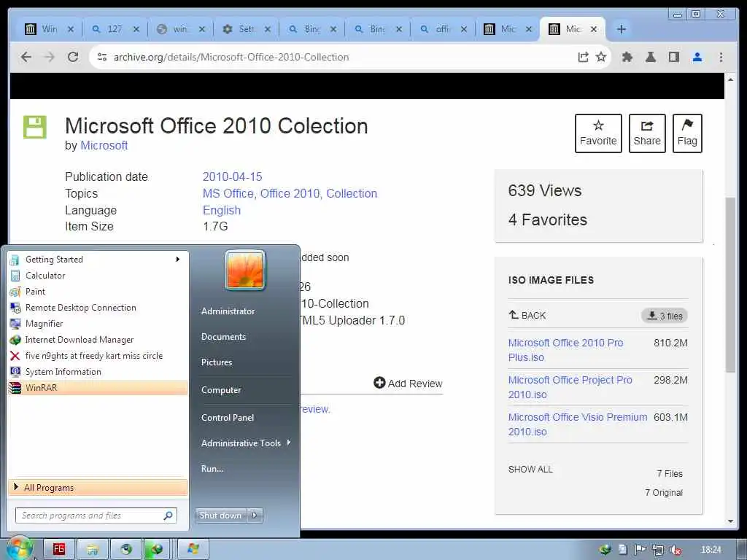Viewport: 747px width, 560px height.
Task: Click the Search programs and files box
Action: pyautogui.click(x=96, y=516)
